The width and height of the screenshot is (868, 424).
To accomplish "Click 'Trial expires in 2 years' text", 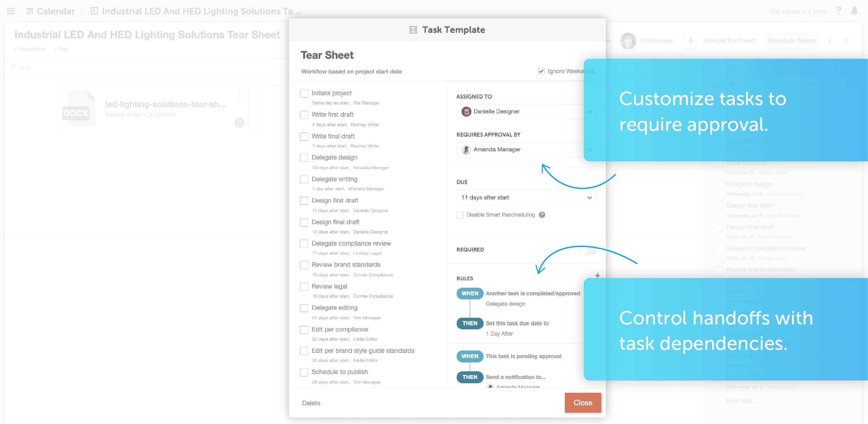I will click(797, 11).
